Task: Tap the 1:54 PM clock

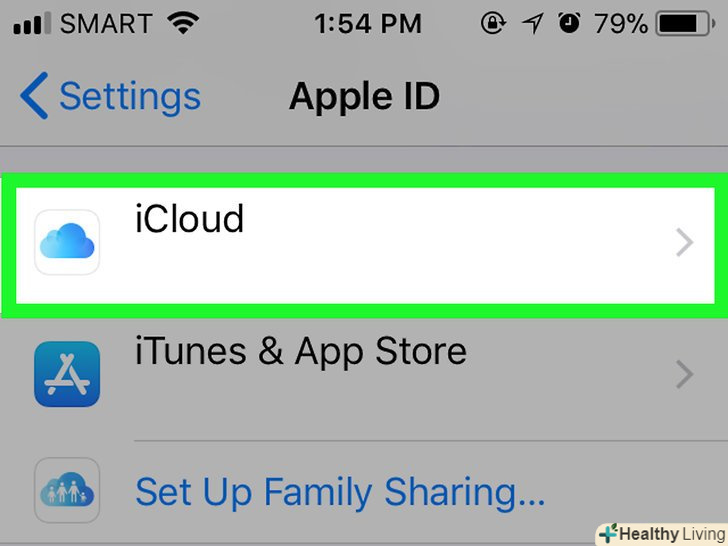Action: tap(368, 23)
